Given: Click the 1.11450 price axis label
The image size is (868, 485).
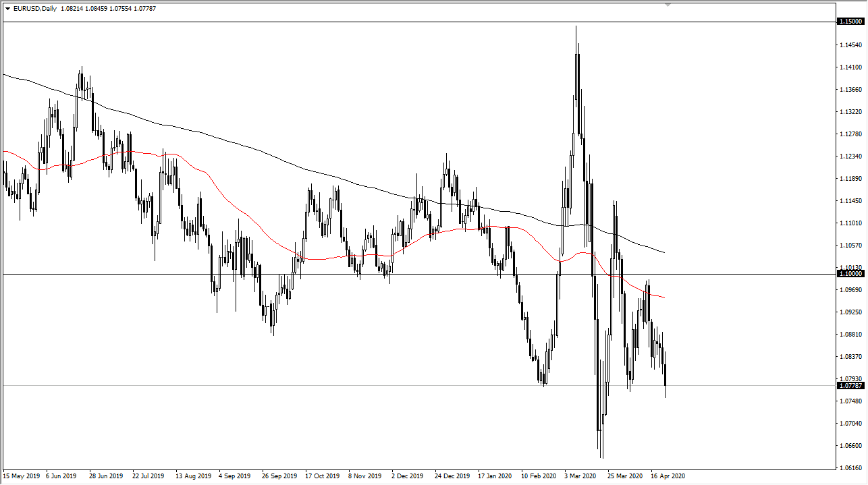Looking at the screenshot, I should [x=850, y=201].
